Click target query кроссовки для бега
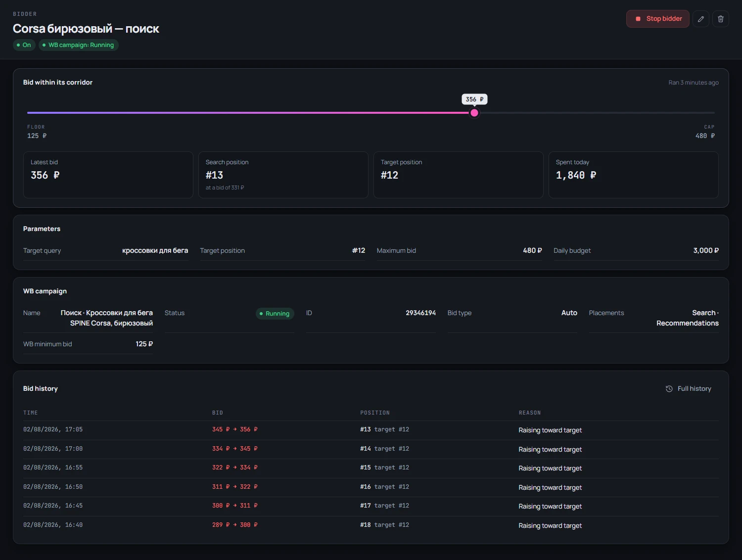 [x=155, y=251]
